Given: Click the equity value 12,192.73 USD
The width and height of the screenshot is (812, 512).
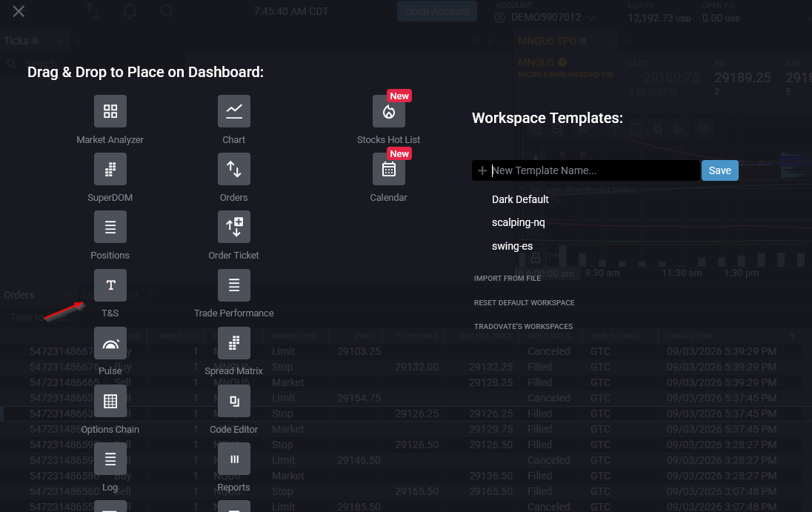Looking at the screenshot, I should point(659,18).
